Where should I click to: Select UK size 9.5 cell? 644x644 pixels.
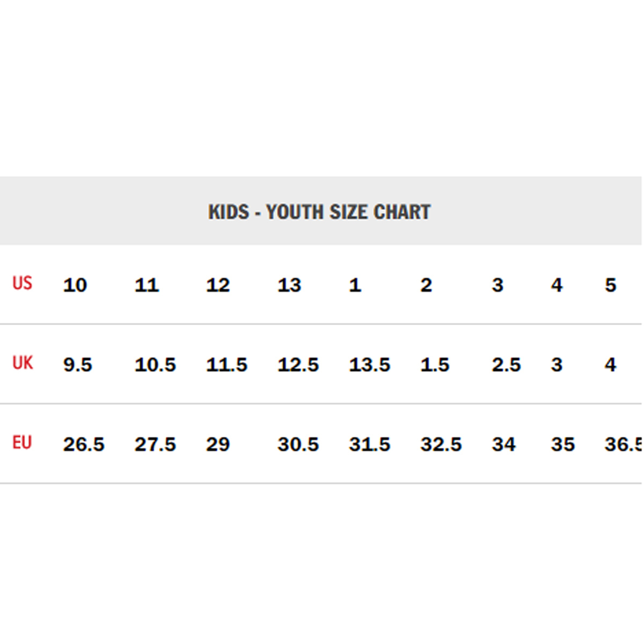click(x=78, y=365)
